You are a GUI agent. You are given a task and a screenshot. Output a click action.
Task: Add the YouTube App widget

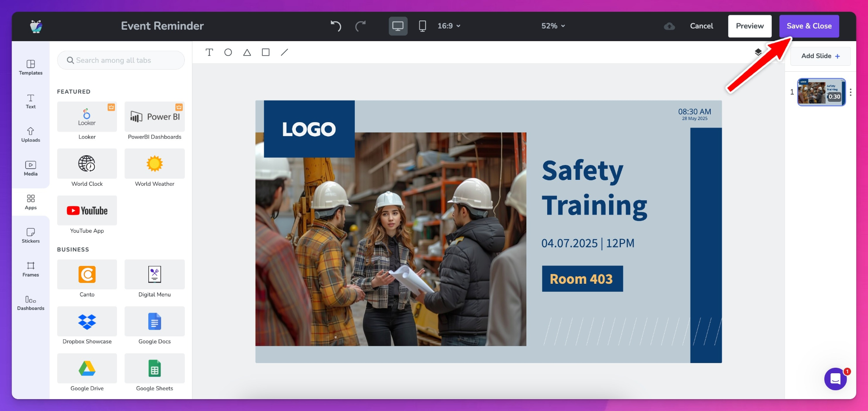click(x=87, y=211)
